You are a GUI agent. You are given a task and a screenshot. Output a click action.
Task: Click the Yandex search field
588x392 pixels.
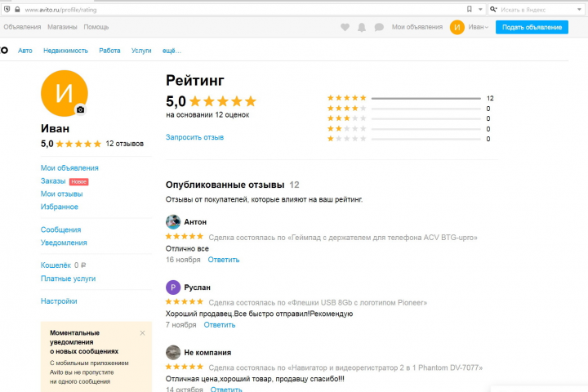click(x=538, y=9)
